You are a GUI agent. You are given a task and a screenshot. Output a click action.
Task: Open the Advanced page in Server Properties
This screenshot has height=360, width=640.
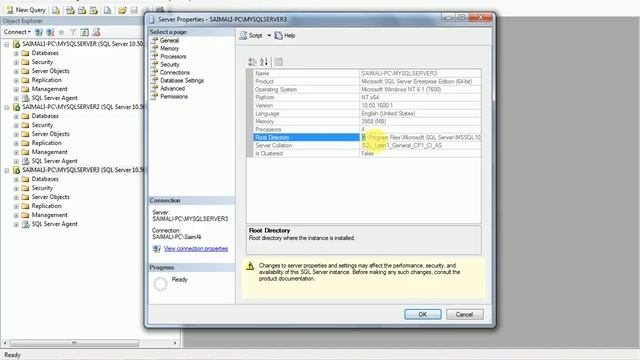point(172,88)
